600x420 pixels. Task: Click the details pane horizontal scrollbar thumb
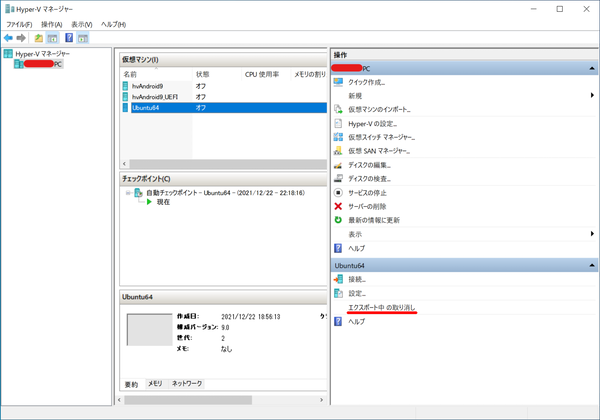click(x=188, y=400)
